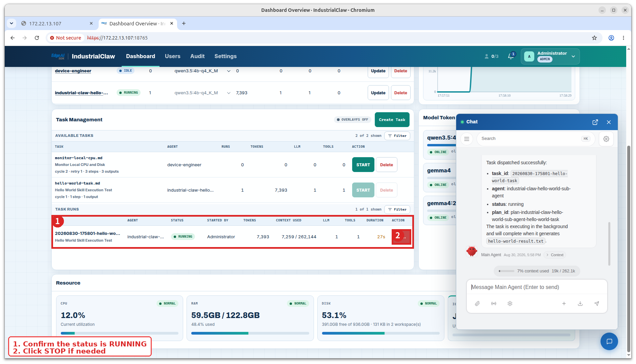Switch to the 172.22.13.107 browser tab

point(57,23)
